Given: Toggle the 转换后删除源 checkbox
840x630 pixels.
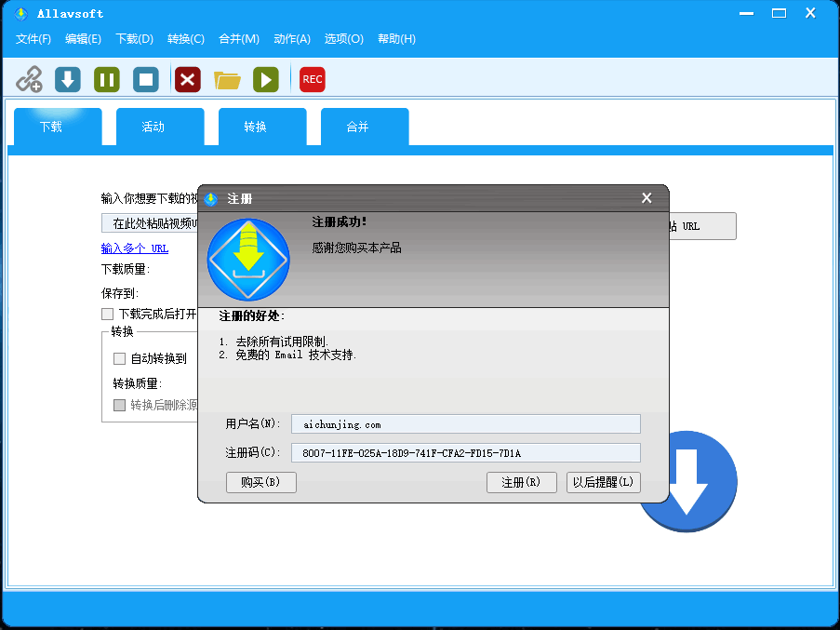Looking at the screenshot, I should click(119, 405).
